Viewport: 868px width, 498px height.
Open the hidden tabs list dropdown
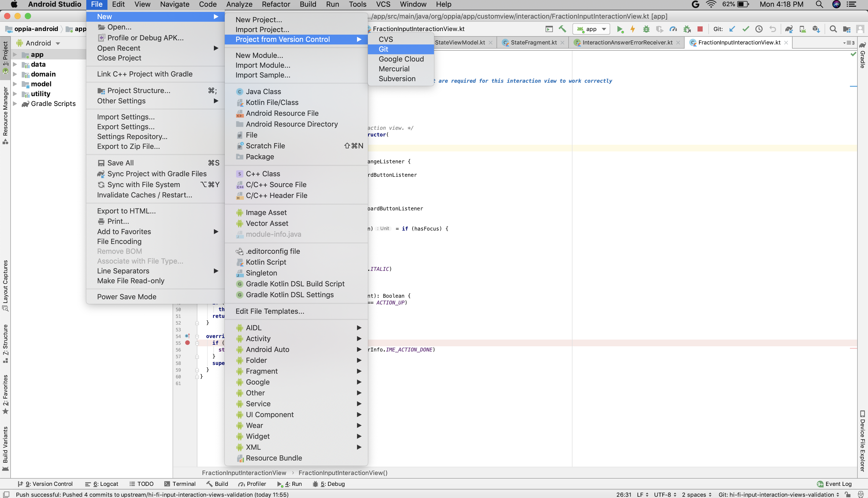(849, 43)
